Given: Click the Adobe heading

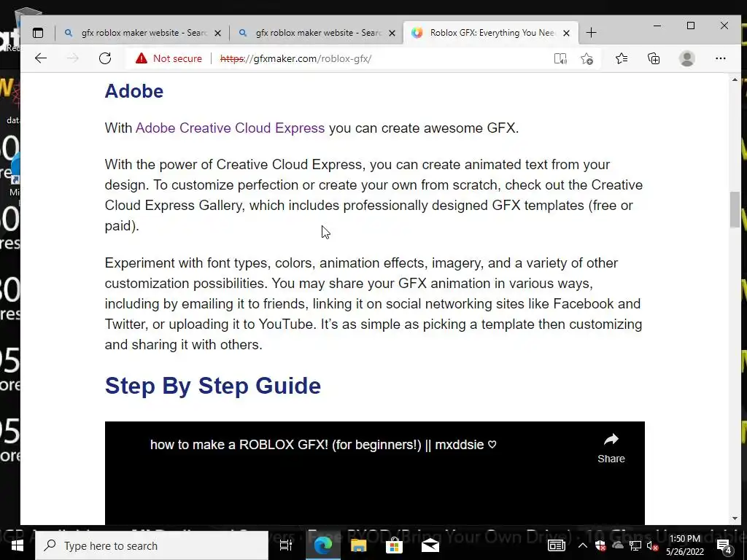Looking at the screenshot, I should coord(134,91).
